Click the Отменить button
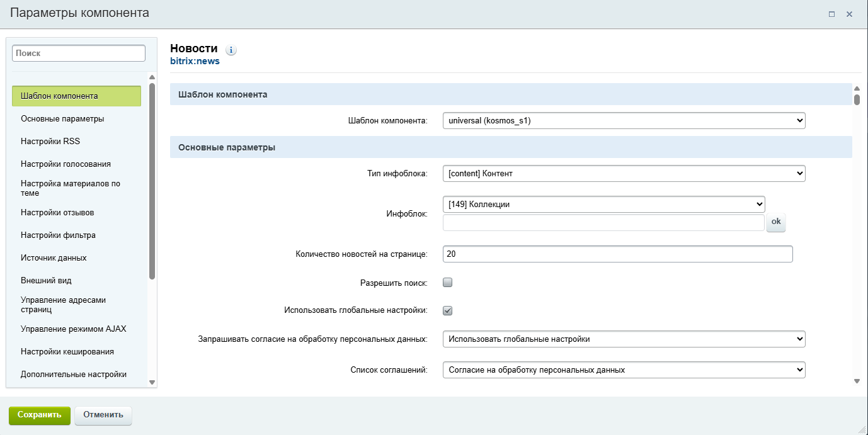 (103, 415)
